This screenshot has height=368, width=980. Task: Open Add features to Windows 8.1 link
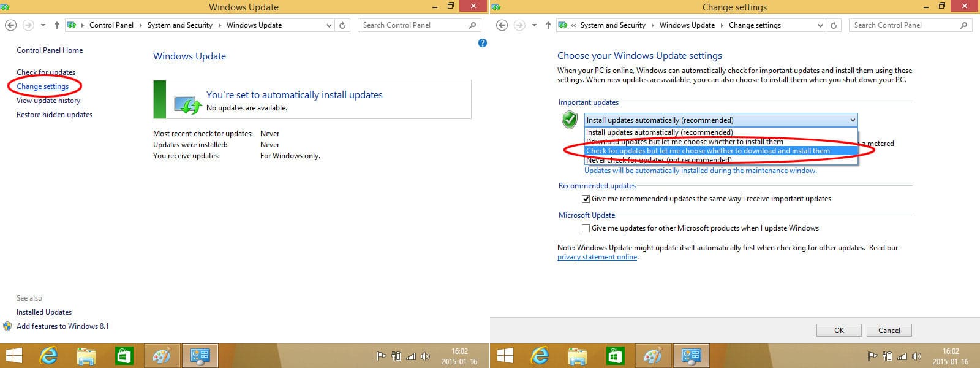[x=62, y=326]
